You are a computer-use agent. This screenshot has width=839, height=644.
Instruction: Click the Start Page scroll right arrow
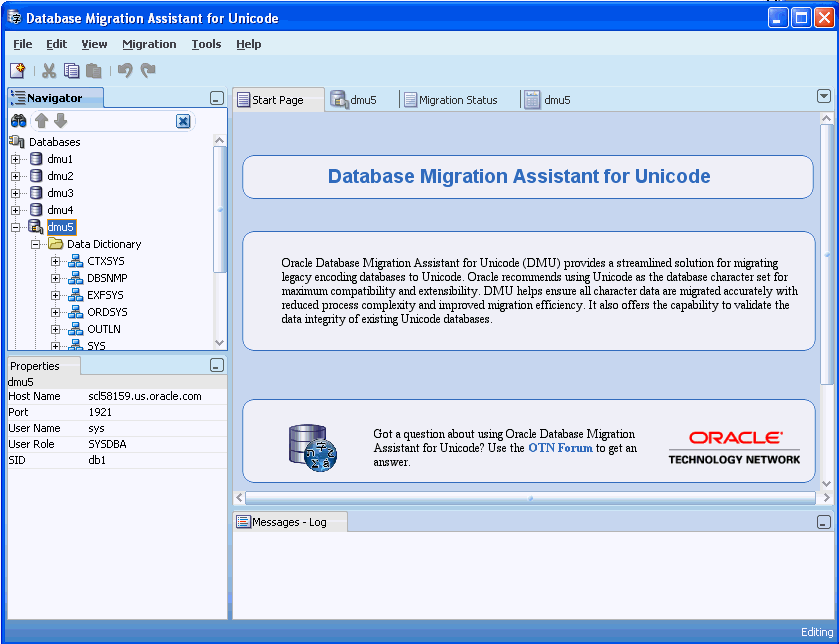[827, 498]
